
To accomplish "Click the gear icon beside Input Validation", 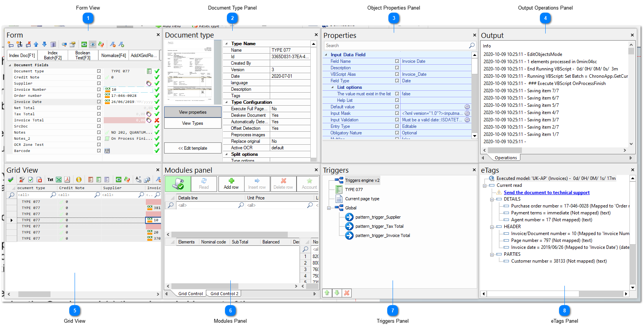I will tap(467, 120).
